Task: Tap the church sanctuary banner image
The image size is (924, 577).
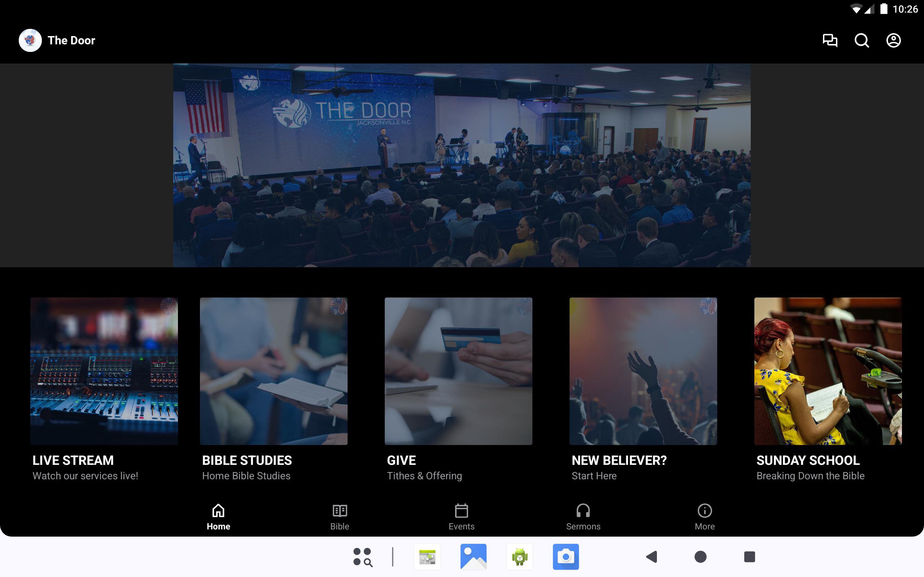Action: (462, 165)
